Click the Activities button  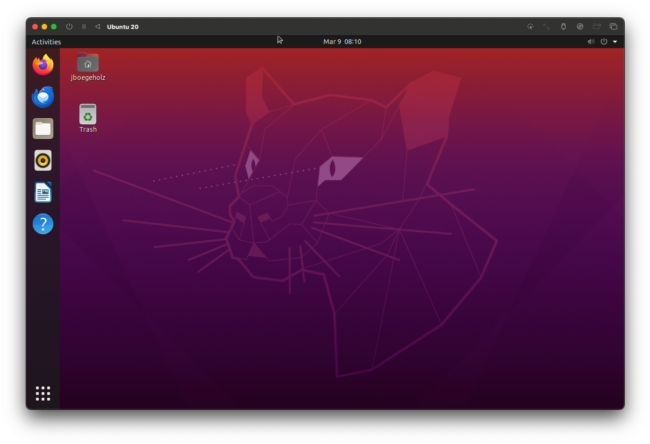(46, 42)
